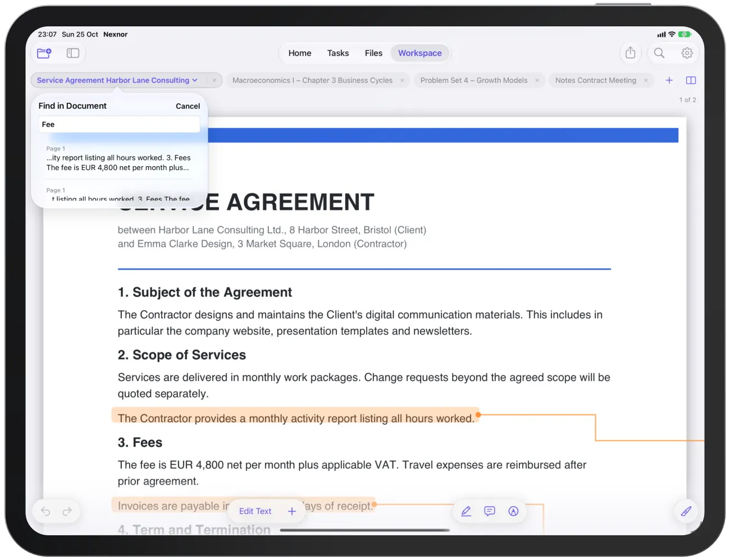The width and height of the screenshot is (730, 560).
Task: Select the circled text markup tool
Action: [x=513, y=511]
